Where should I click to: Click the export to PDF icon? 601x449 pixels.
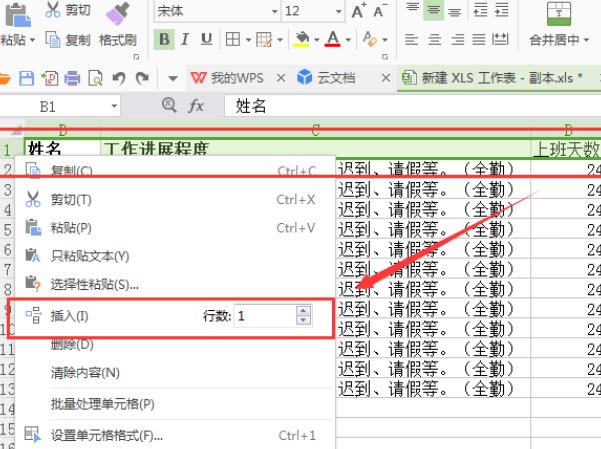click(x=50, y=78)
